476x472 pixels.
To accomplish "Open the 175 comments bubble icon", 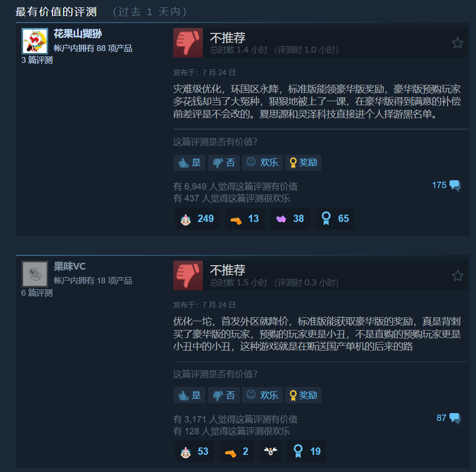I will (455, 185).
